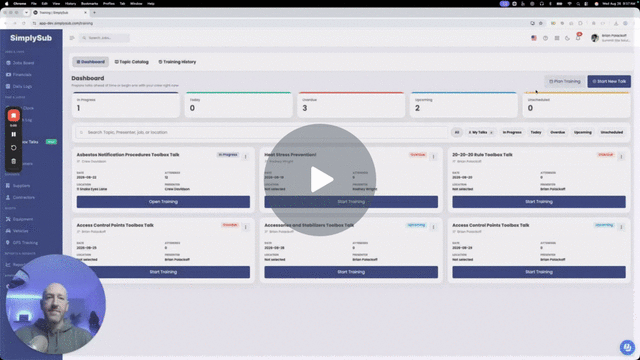The image size is (640, 360).
Task: Switch to the Dashboard tab
Action: 91,62
